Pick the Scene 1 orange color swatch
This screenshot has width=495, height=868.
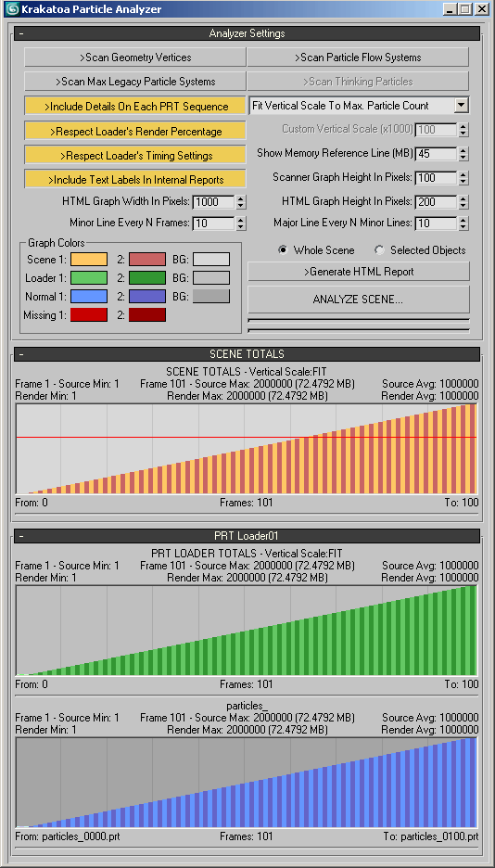tap(89, 259)
